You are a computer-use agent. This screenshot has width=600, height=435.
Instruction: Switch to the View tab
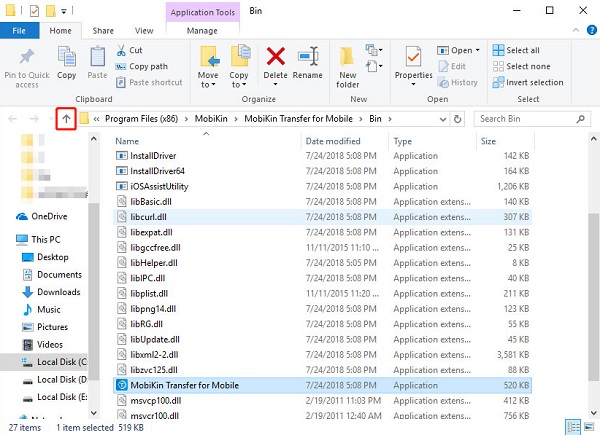(144, 31)
